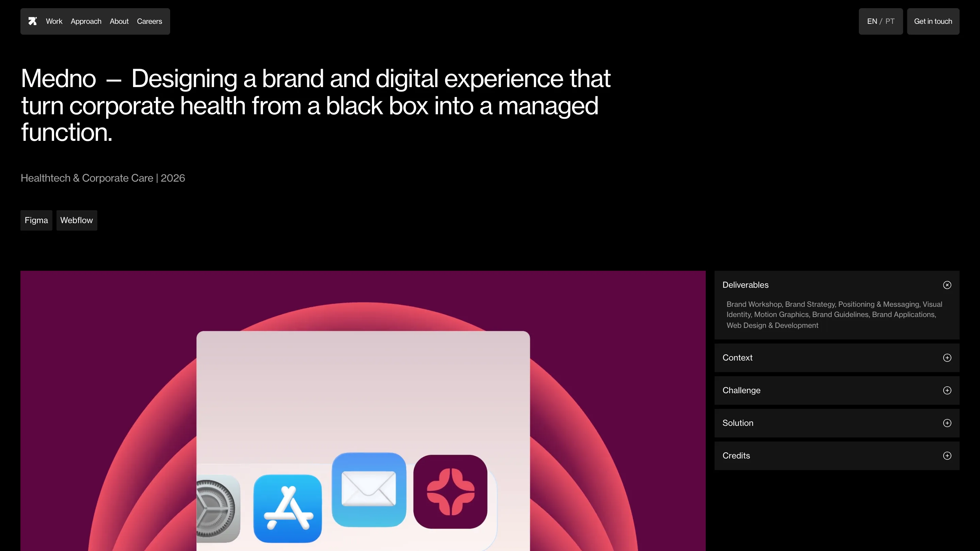Viewport: 980px width, 551px height.
Task: Click the App Store icon in mockup
Action: 288,508
